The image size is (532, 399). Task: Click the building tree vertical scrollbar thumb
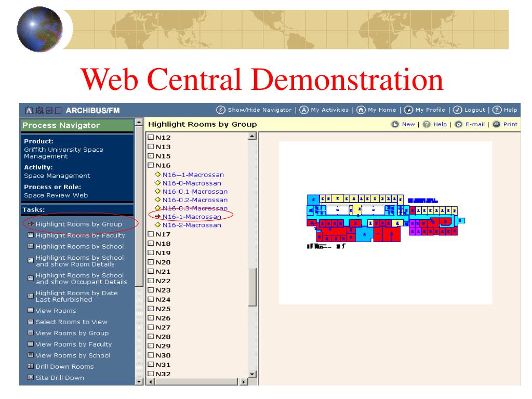pyautogui.click(x=252, y=287)
